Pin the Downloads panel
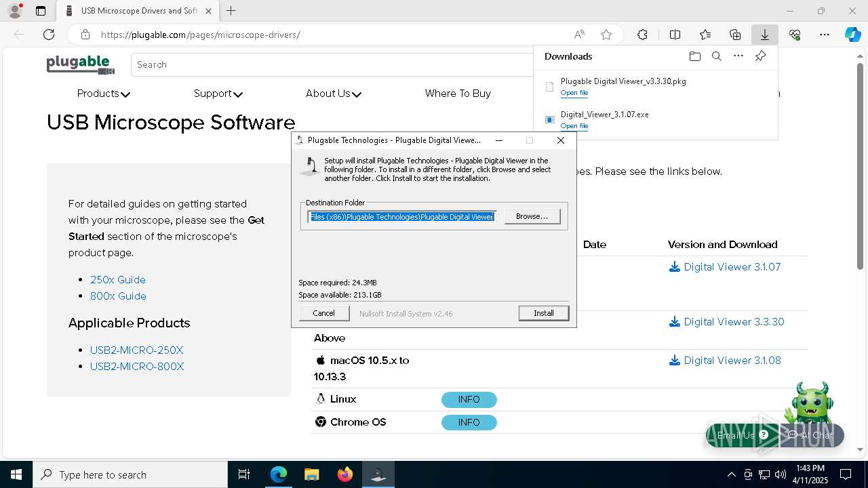 coord(760,56)
